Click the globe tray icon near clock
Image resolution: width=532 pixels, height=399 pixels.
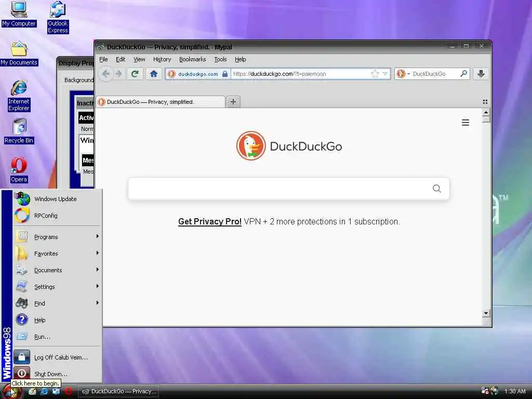click(x=495, y=391)
